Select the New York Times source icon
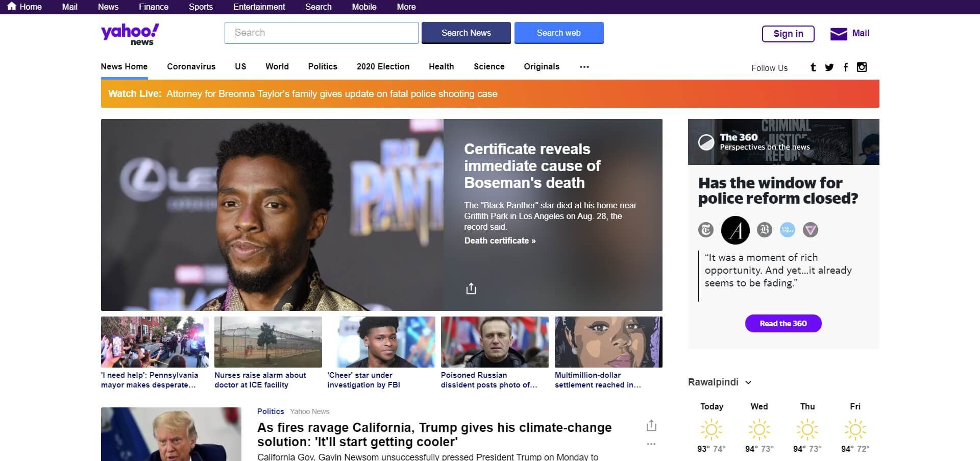 [x=706, y=230]
